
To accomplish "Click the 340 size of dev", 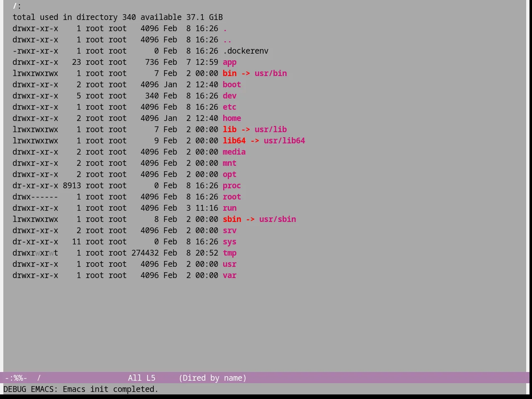I will point(152,96).
